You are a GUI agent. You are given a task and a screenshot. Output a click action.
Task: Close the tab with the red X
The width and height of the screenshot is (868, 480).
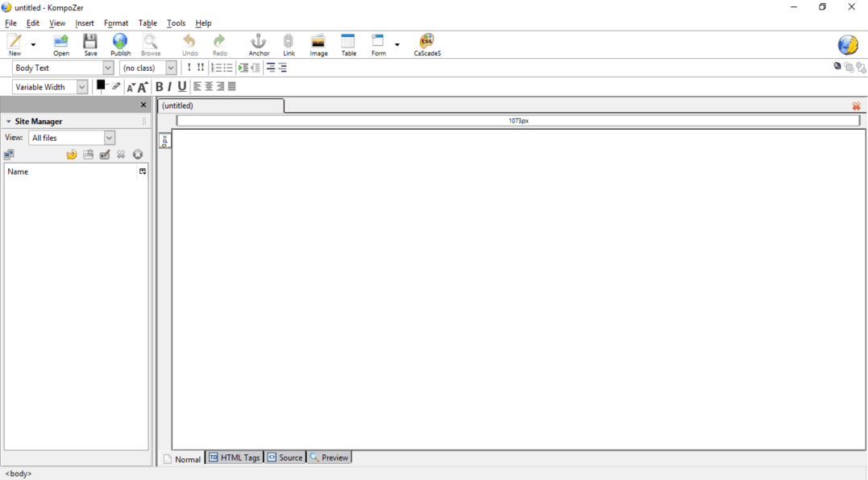pos(856,106)
